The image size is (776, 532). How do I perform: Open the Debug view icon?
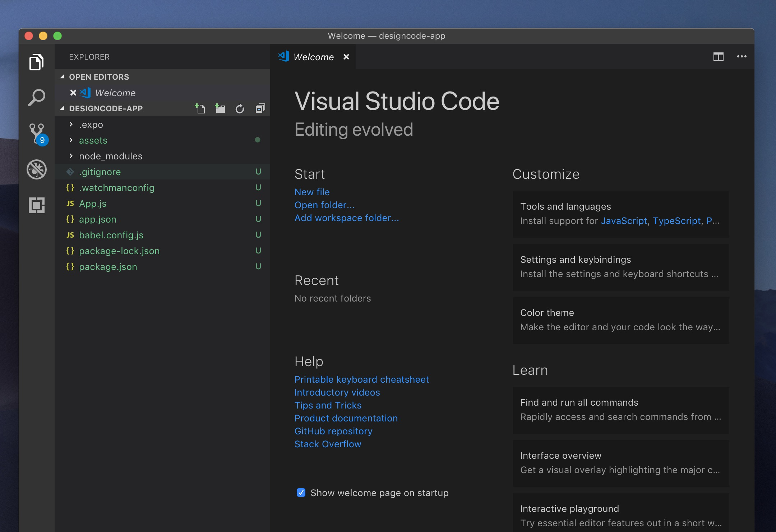37,169
